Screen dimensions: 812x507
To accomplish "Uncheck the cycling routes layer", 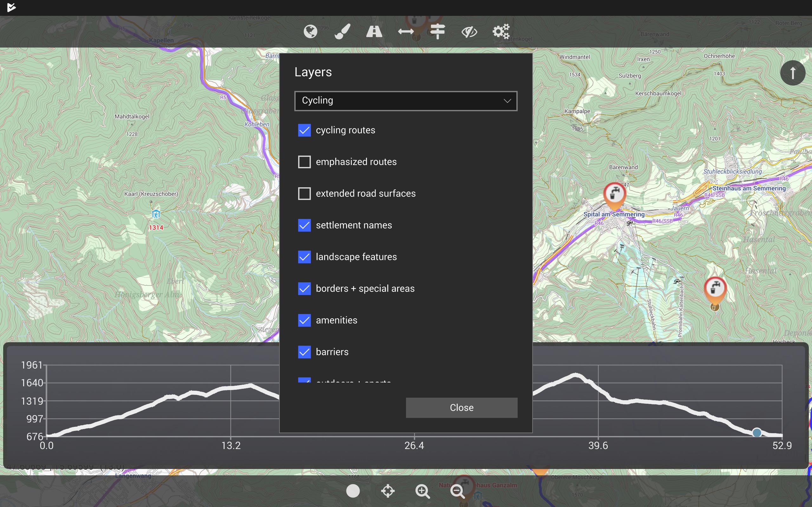I will pos(304,130).
